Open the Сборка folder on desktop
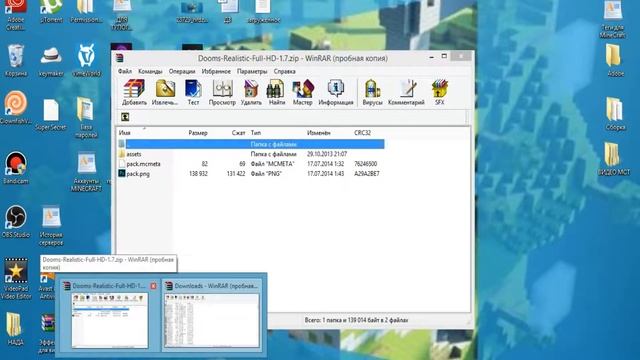The image size is (640, 360). click(x=615, y=114)
